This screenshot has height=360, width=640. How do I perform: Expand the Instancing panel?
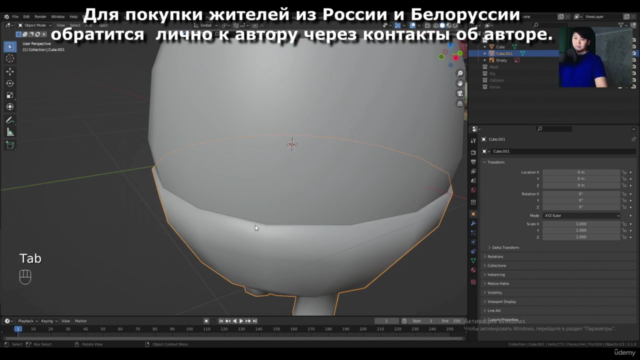pyautogui.click(x=496, y=275)
